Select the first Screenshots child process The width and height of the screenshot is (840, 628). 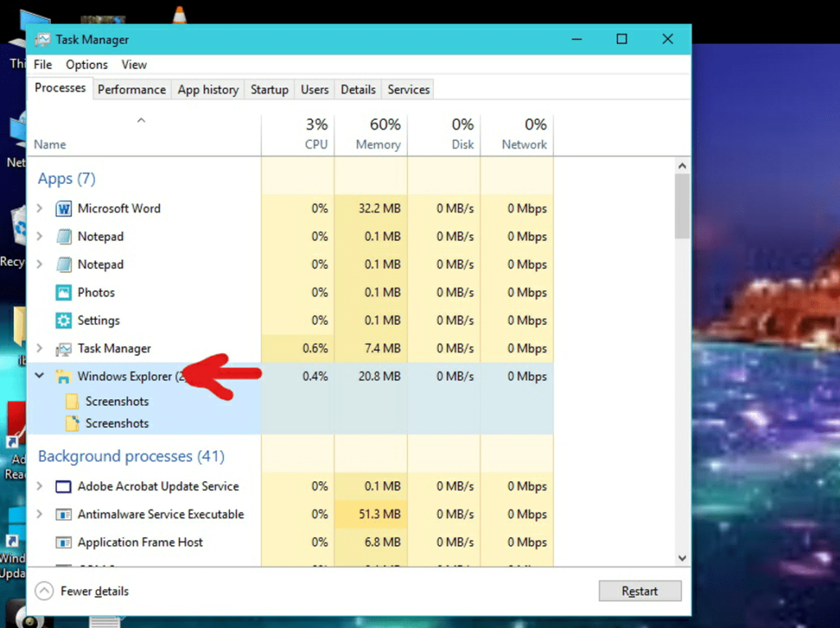[x=119, y=401]
